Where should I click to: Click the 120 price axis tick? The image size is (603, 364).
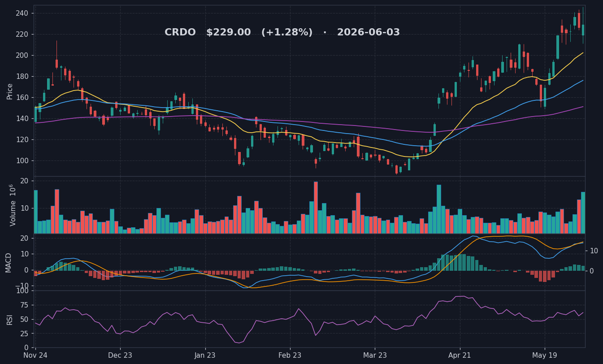click(22, 140)
